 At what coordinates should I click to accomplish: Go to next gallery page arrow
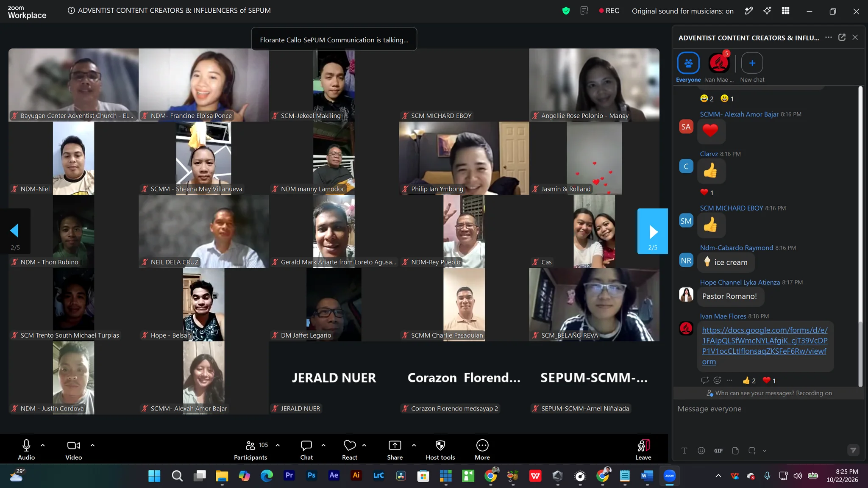pyautogui.click(x=653, y=231)
